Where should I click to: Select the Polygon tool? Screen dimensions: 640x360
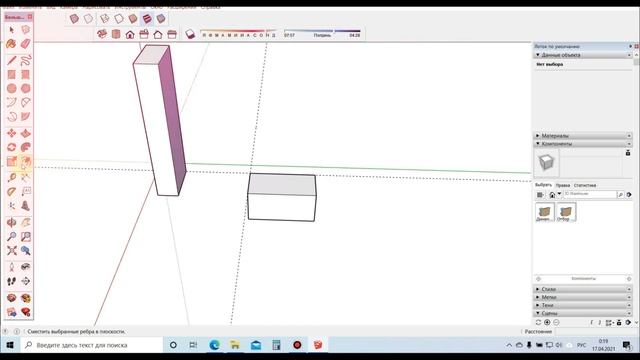click(26, 89)
